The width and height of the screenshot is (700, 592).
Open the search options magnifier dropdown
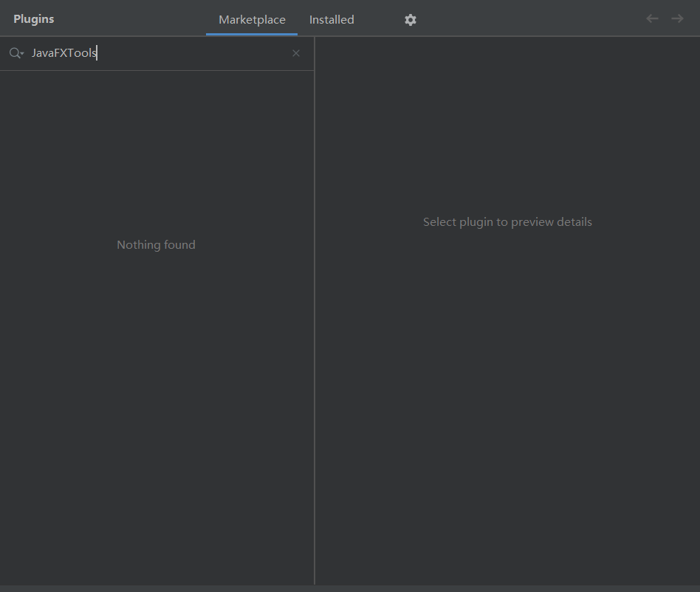(16, 53)
